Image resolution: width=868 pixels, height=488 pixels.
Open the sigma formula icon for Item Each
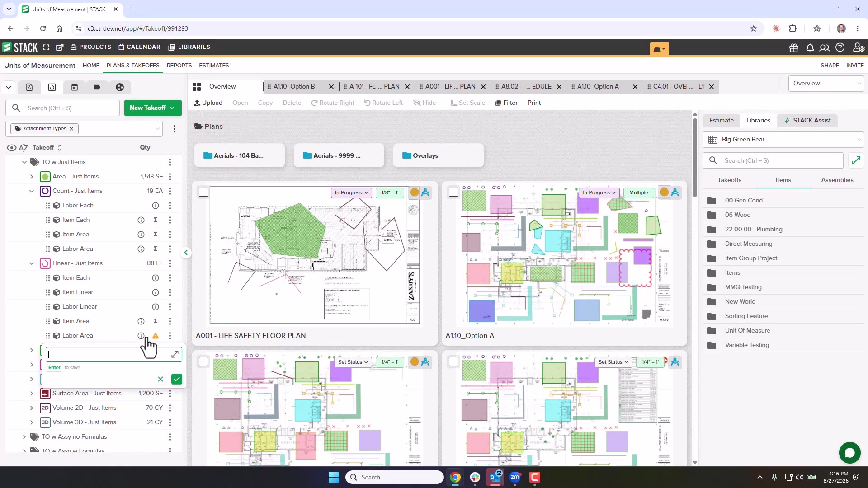coord(156,220)
